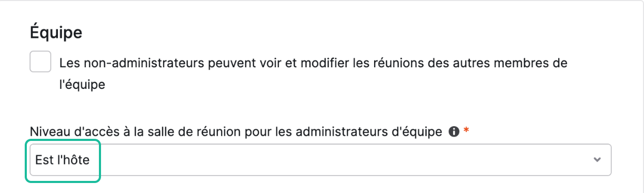Click the red required asterisk marker

pos(465,131)
